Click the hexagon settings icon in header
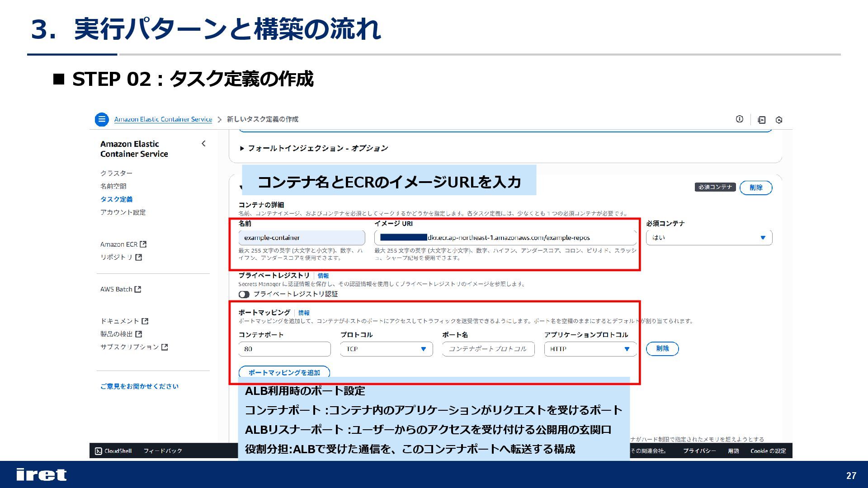 pyautogui.click(x=779, y=120)
